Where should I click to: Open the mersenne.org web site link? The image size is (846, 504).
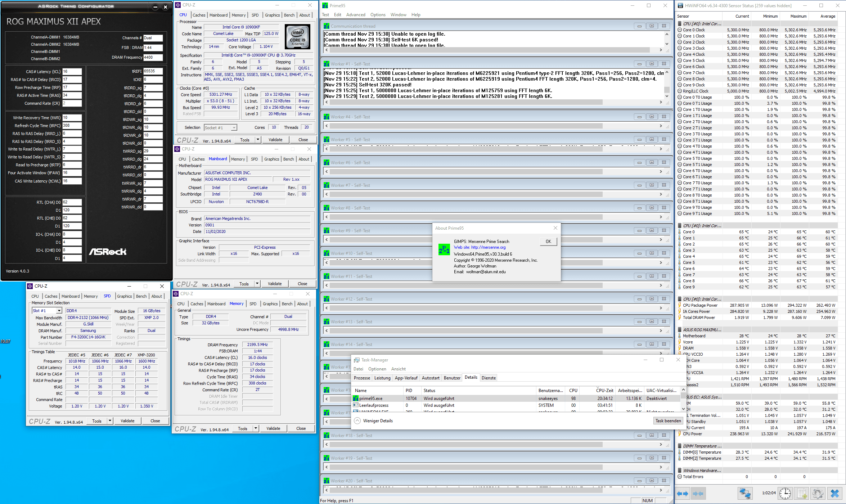pyautogui.click(x=488, y=247)
